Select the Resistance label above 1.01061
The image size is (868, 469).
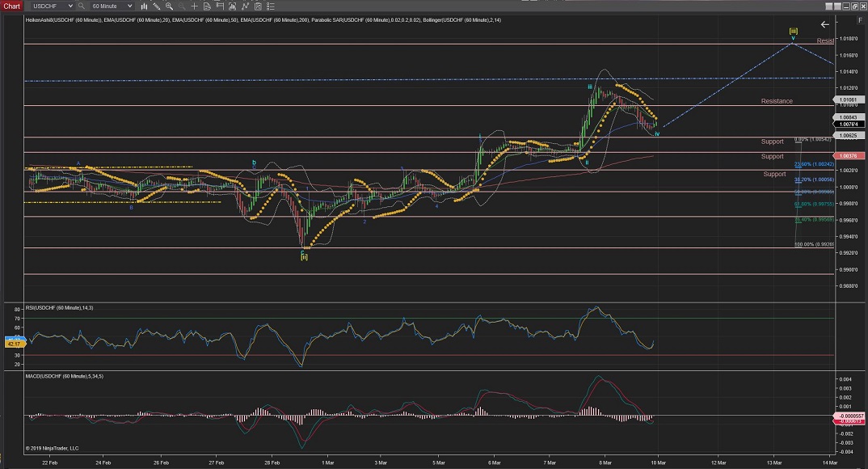[777, 101]
